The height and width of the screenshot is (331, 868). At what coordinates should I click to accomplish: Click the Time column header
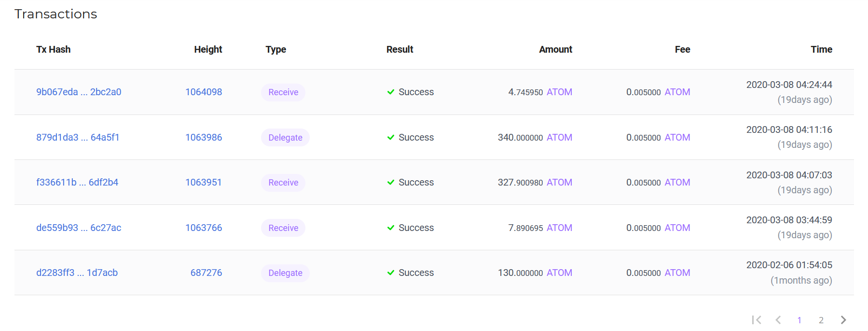pyautogui.click(x=821, y=49)
